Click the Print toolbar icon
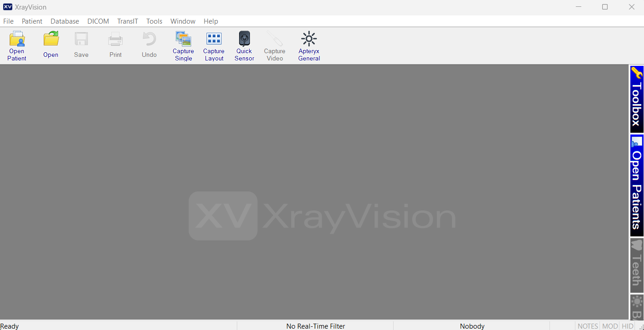Viewport: 644px width, 330px height. point(115,45)
